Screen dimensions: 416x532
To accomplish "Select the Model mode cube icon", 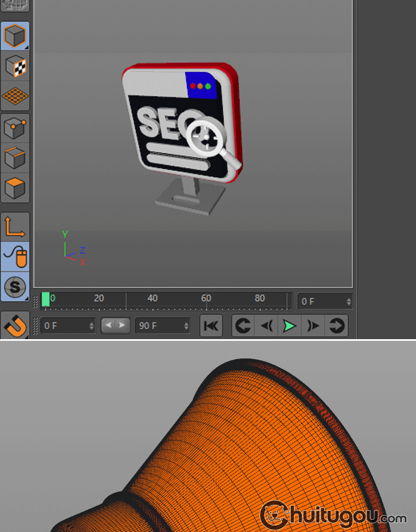I will tap(15, 37).
